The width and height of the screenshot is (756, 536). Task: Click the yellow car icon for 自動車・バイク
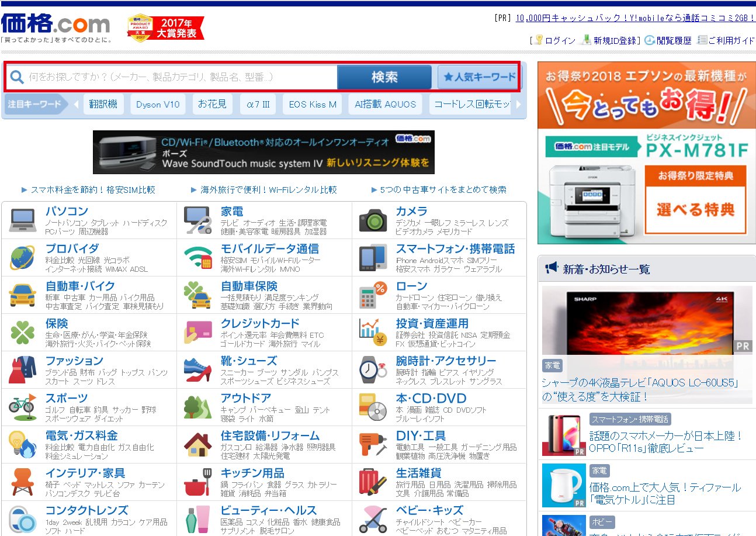click(x=23, y=295)
